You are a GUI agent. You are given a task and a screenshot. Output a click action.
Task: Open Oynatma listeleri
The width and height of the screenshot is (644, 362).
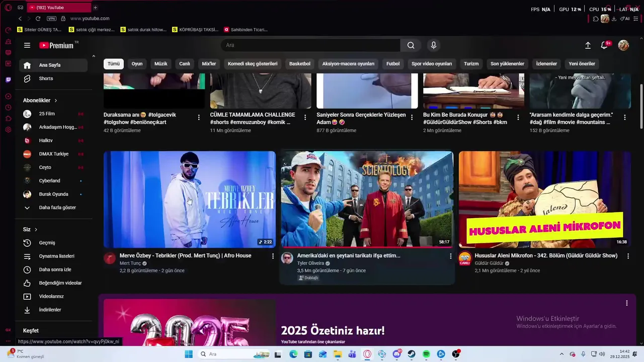click(54, 256)
